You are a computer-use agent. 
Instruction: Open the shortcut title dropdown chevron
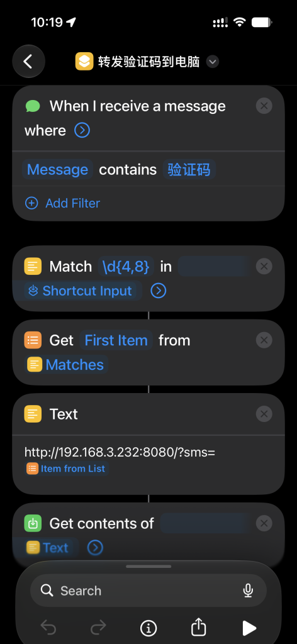(213, 62)
